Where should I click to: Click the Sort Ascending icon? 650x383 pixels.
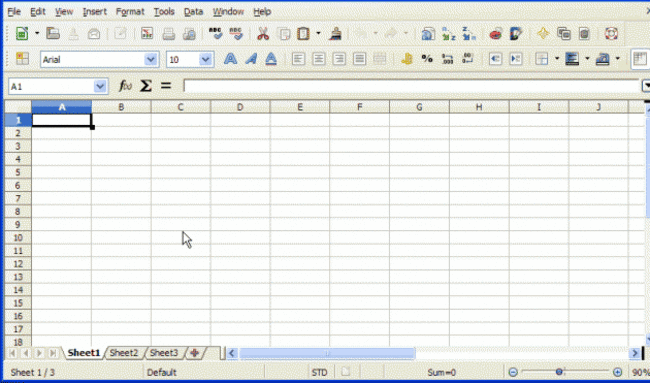tap(449, 34)
